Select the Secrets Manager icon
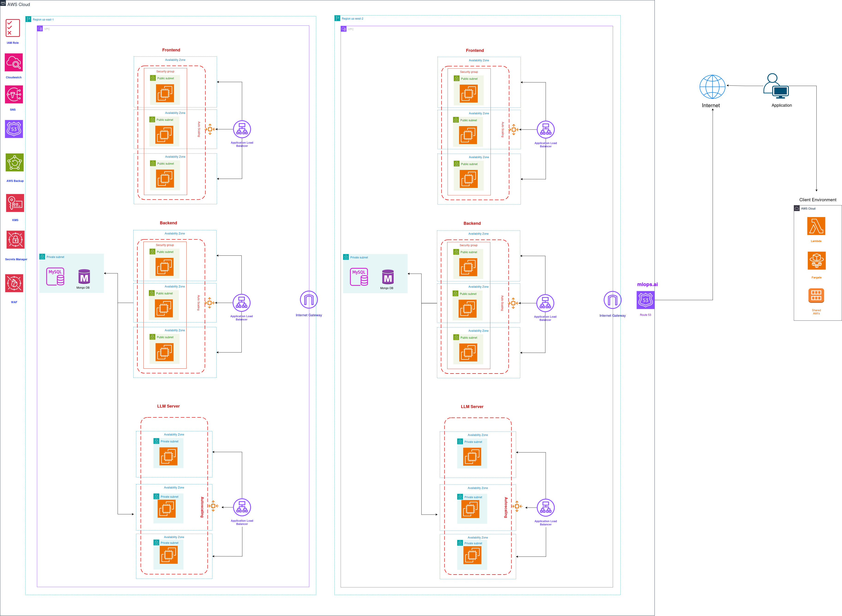Viewport: 842px width, 616px height. [x=15, y=240]
